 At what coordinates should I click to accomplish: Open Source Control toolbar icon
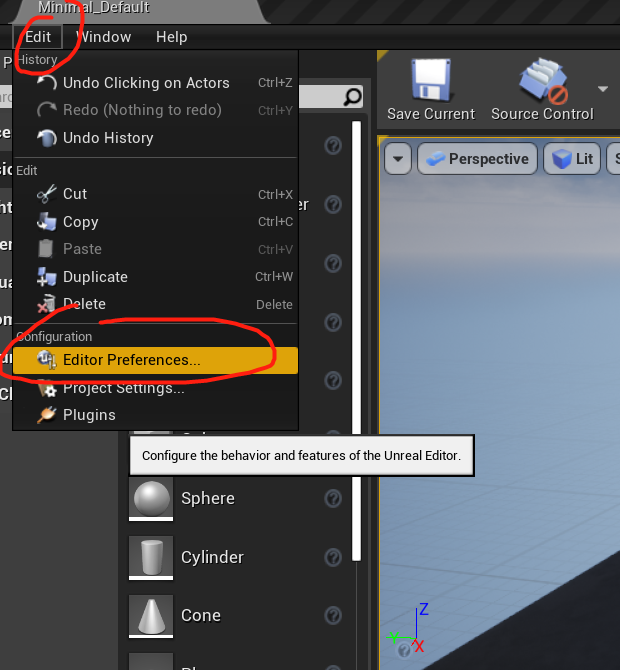pos(543,81)
